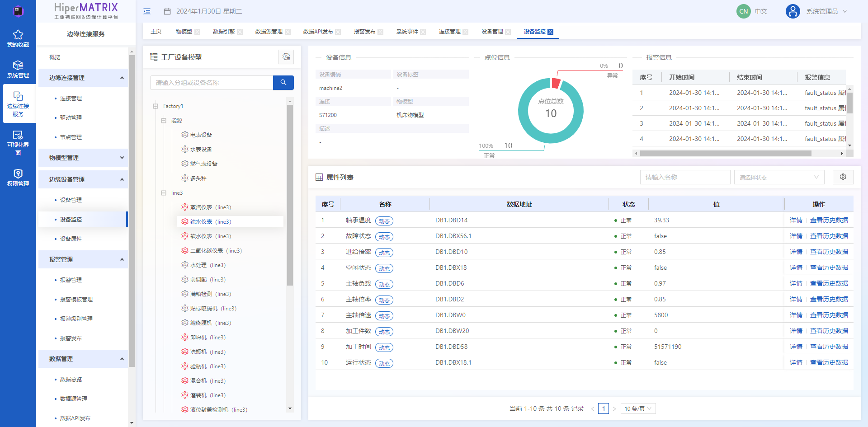Image resolution: width=868 pixels, height=427 pixels.
Task: Switch to the 连接管理 tab
Action: pyautogui.click(x=450, y=32)
